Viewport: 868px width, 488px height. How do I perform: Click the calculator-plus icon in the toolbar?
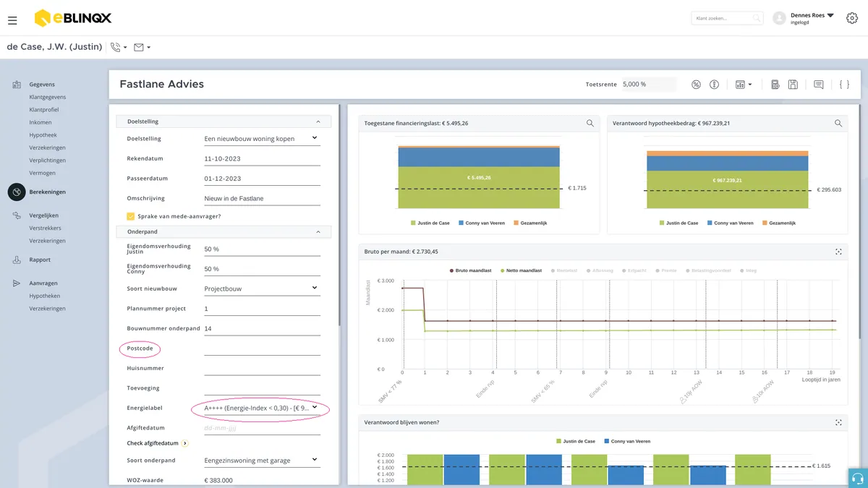(775, 85)
